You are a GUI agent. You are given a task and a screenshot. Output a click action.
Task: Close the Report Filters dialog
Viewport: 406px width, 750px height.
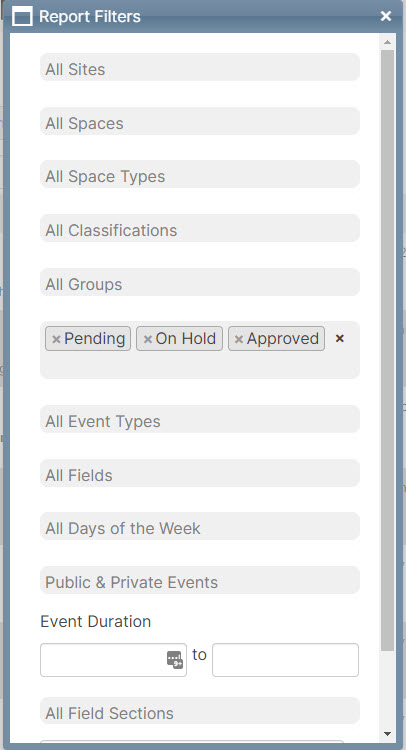click(386, 16)
